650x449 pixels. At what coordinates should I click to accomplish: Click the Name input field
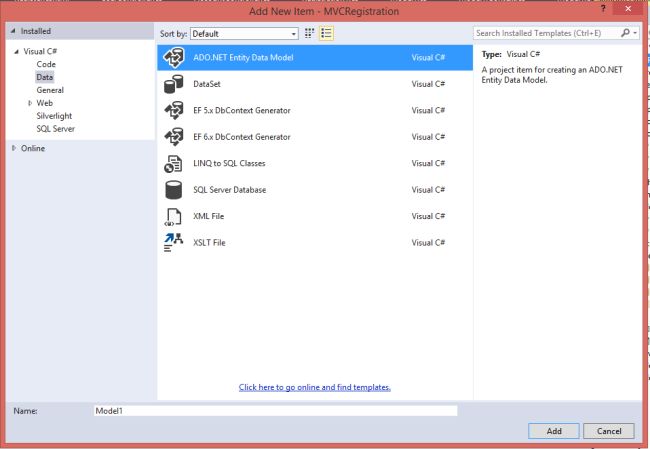point(276,411)
